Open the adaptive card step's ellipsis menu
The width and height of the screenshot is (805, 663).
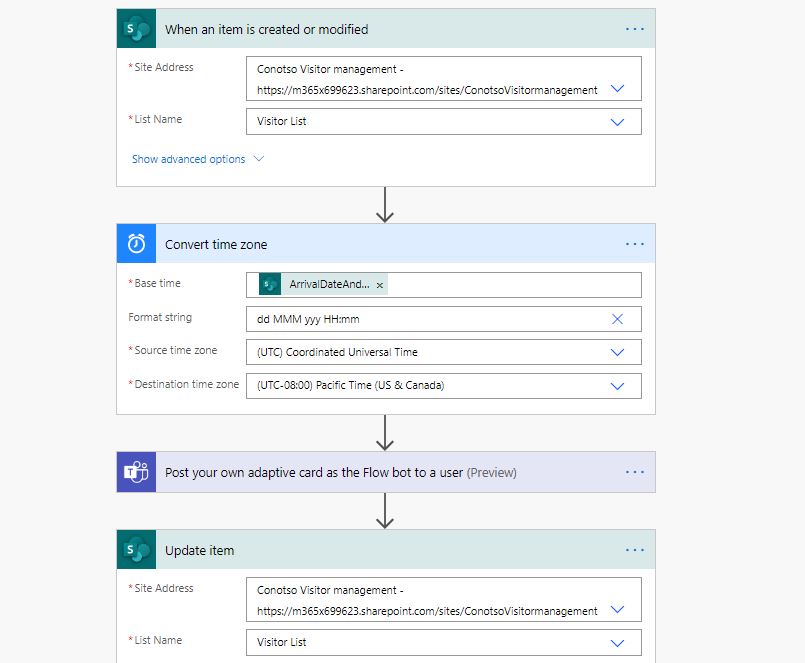[x=635, y=472]
